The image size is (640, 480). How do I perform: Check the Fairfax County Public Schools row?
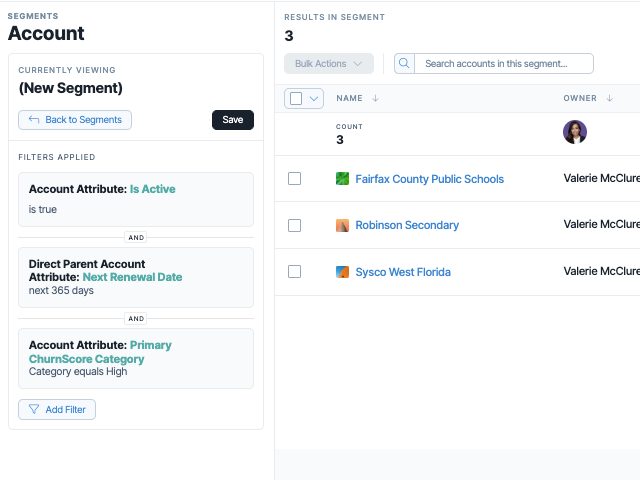point(294,178)
